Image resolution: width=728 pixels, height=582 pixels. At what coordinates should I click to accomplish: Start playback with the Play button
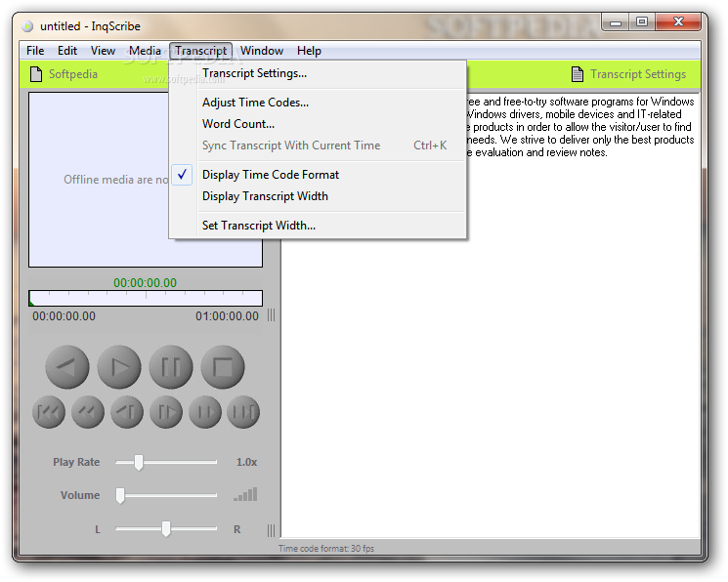coord(119,367)
